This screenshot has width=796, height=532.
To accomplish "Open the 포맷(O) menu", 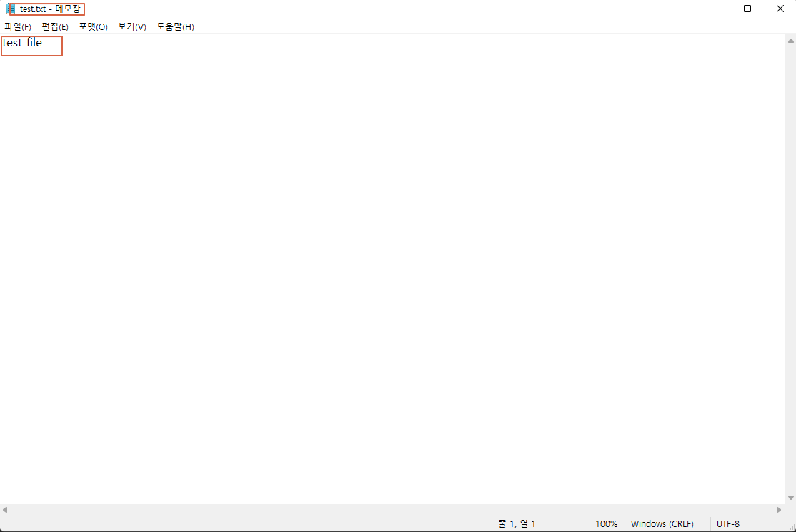I will (93, 27).
